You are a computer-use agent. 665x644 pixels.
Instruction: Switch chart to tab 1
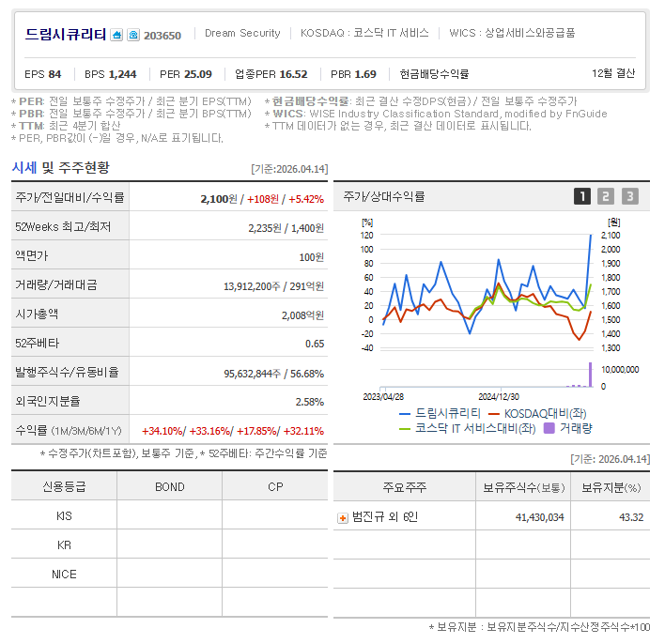582,196
